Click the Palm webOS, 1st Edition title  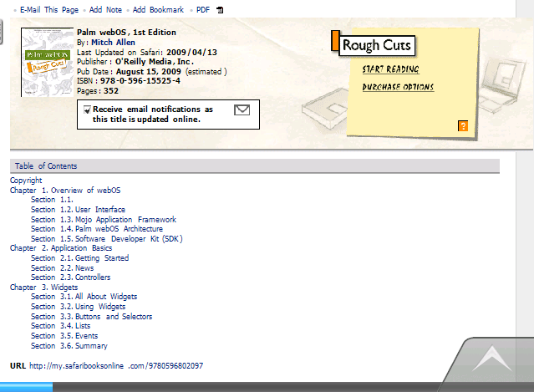coord(126,33)
